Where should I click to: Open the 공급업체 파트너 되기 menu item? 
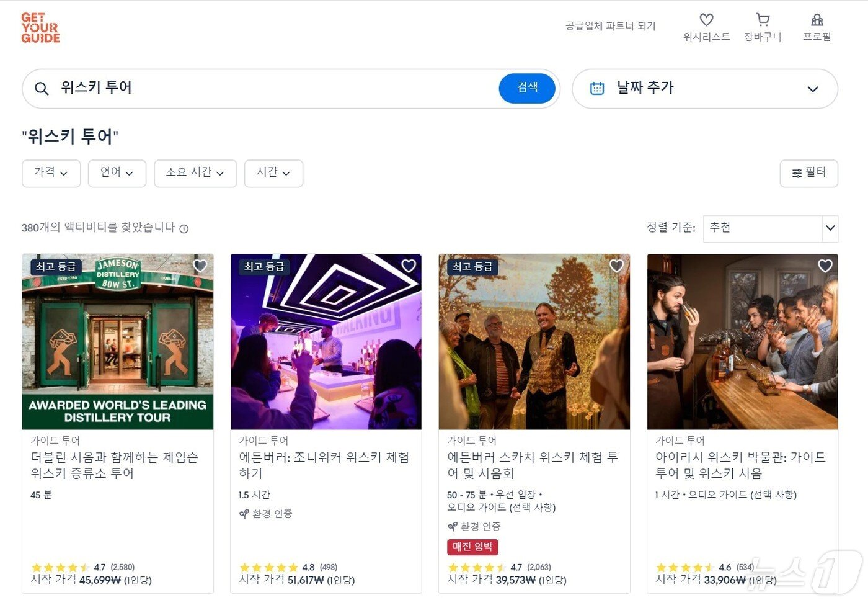(609, 26)
